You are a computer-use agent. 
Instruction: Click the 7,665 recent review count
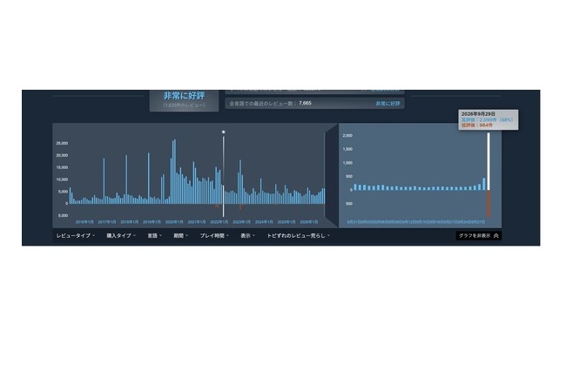point(305,104)
